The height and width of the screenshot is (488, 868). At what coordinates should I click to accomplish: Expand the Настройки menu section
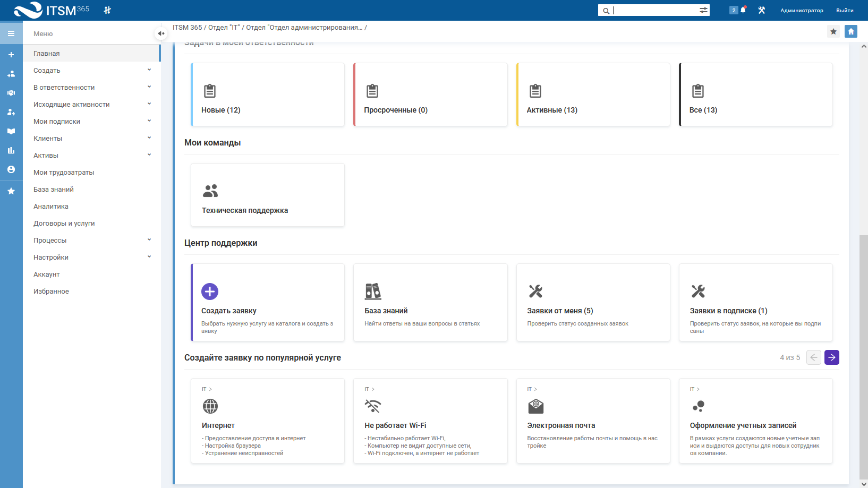tap(149, 257)
